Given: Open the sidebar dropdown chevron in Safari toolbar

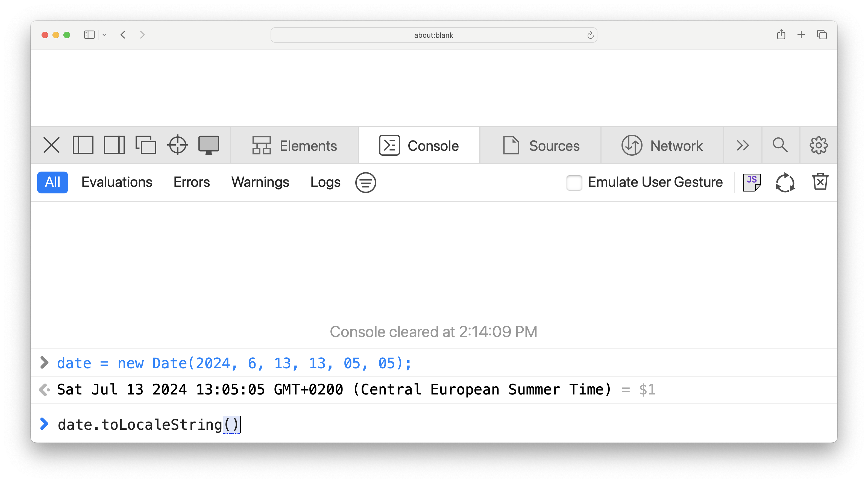Looking at the screenshot, I should pos(104,35).
